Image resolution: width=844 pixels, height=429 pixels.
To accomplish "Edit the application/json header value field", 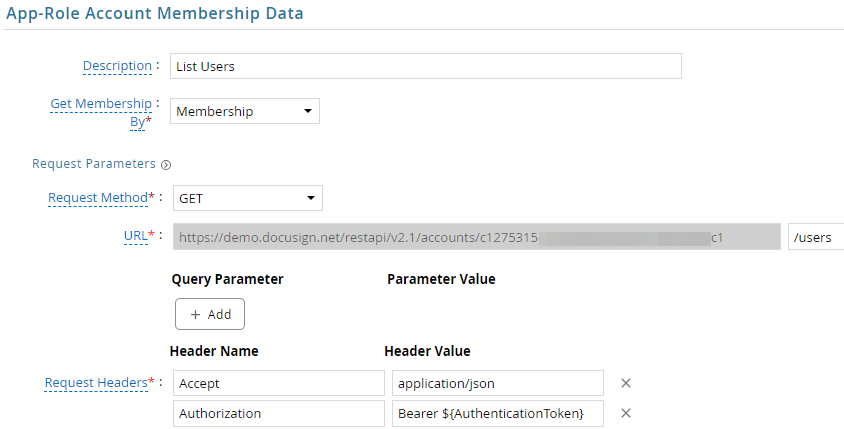I will (498, 383).
